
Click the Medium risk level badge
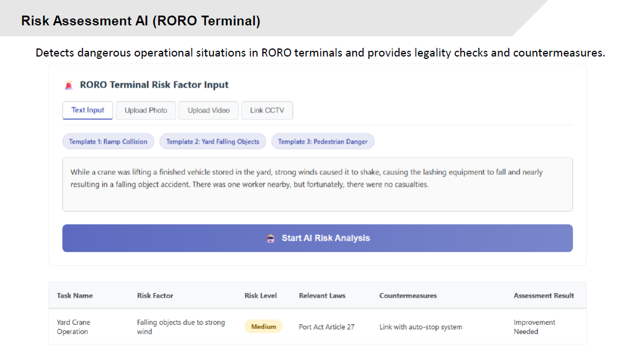pyautogui.click(x=263, y=327)
